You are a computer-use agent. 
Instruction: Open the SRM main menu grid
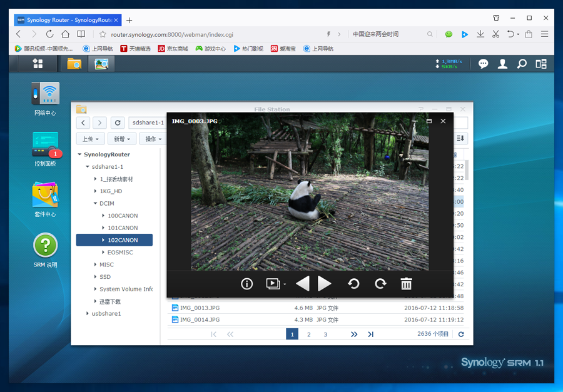pyautogui.click(x=38, y=63)
